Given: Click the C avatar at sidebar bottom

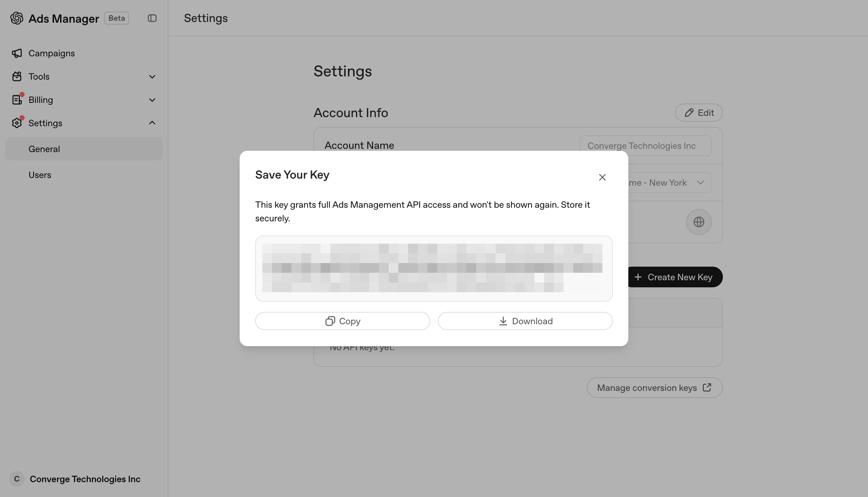Looking at the screenshot, I should point(17,479).
